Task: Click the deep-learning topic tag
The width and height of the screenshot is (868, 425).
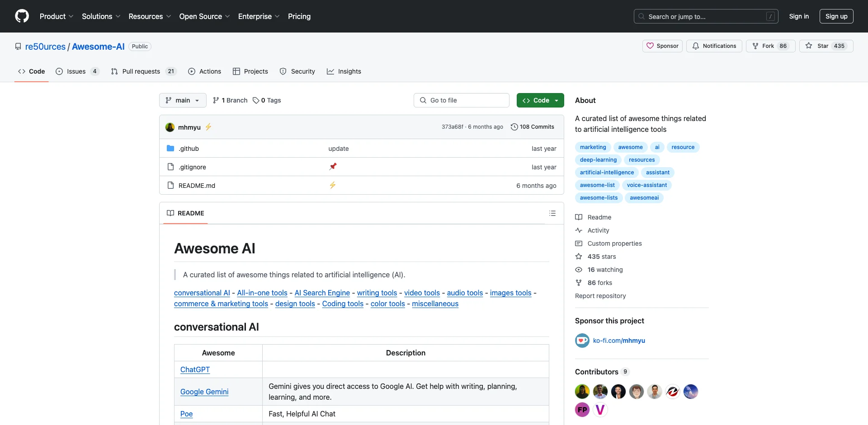Action: (x=598, y=160)
